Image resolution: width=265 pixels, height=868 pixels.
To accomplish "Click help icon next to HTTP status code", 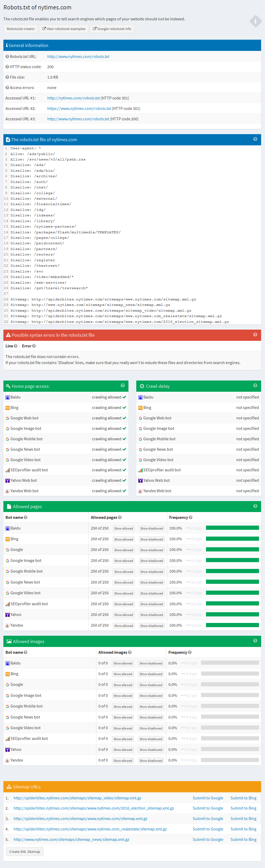I will coord(7,67).
